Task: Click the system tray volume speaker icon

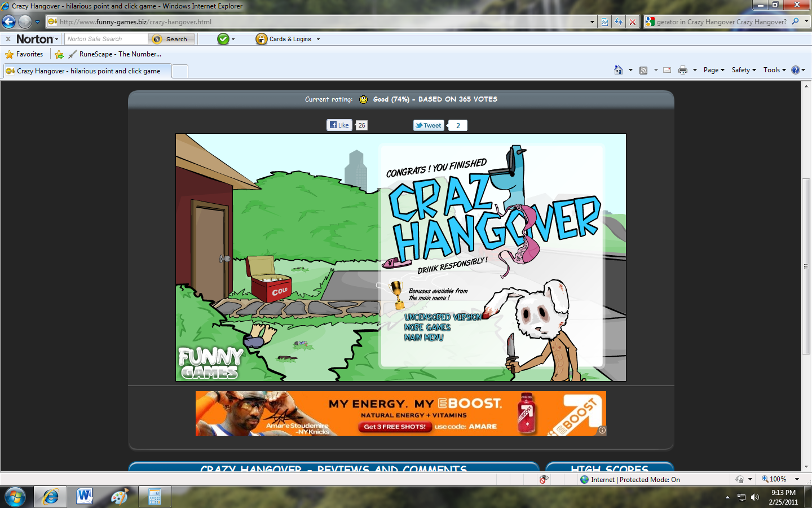Action: pyautogui.click(x=755, y=497)
